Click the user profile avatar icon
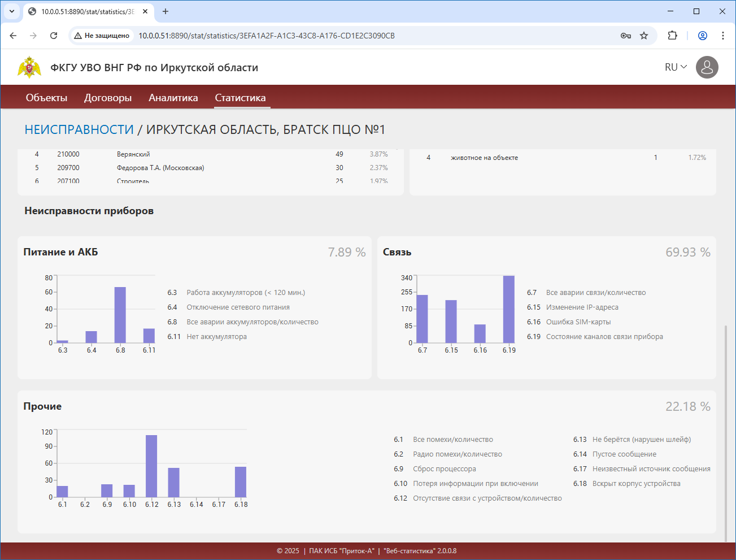 pos(707,67)
